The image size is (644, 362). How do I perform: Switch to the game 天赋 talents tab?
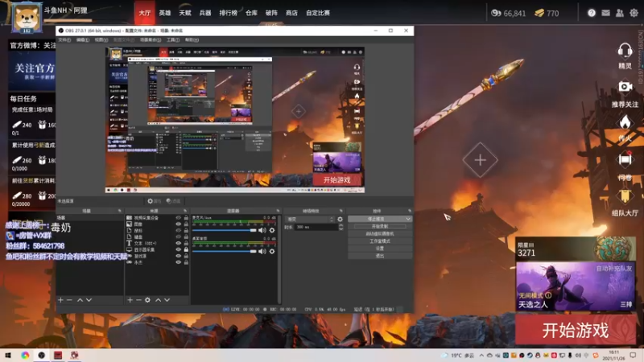(x=185, y=13)
